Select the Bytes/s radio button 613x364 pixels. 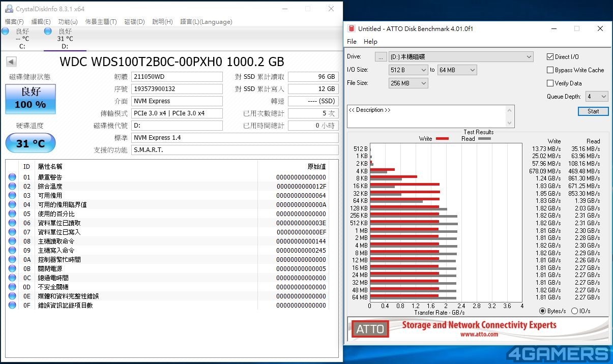[x=543, y=311]
